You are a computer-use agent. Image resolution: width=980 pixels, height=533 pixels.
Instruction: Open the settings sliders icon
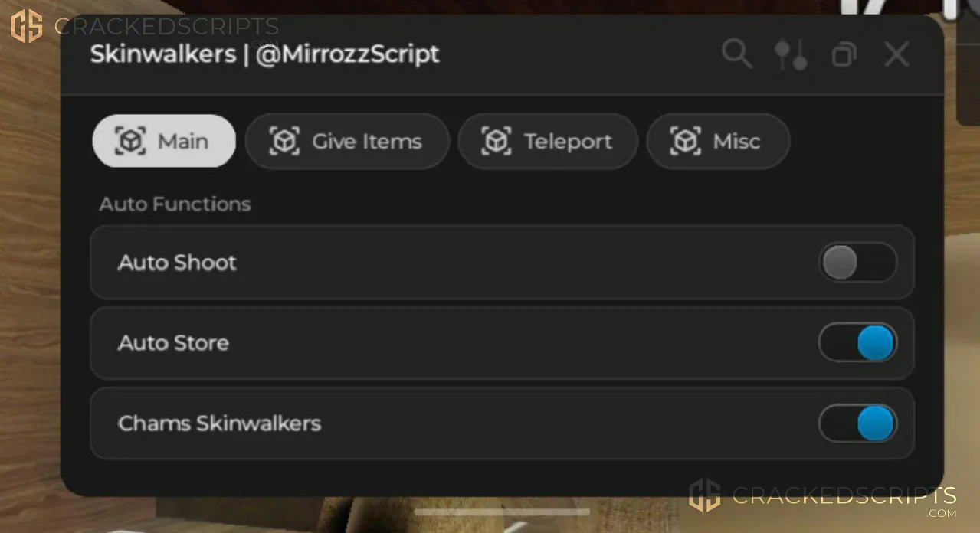[x=791, y=54]
